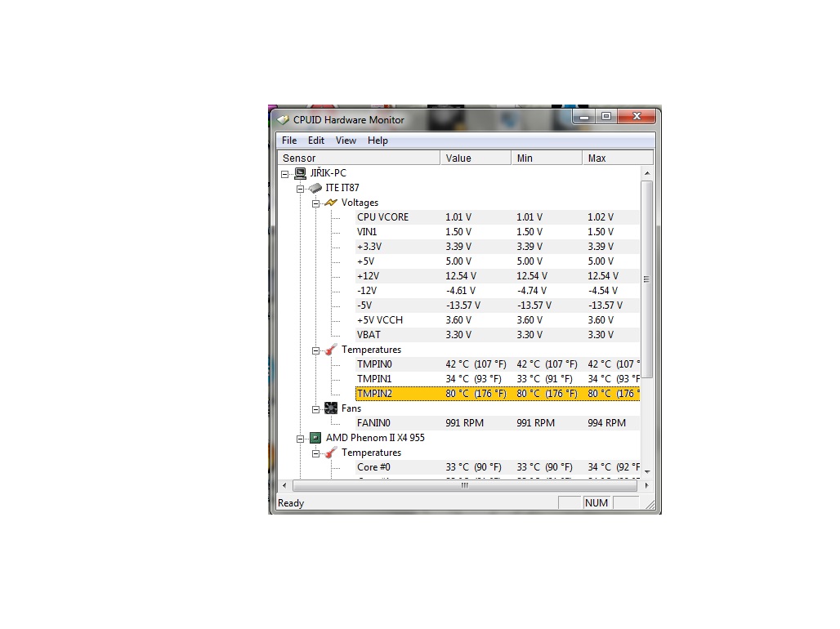Collapse the ITE IT87 Temperatures group
The height and width of the screenshot is (629, 840).
pyautogui.click(x=316, y=350)
